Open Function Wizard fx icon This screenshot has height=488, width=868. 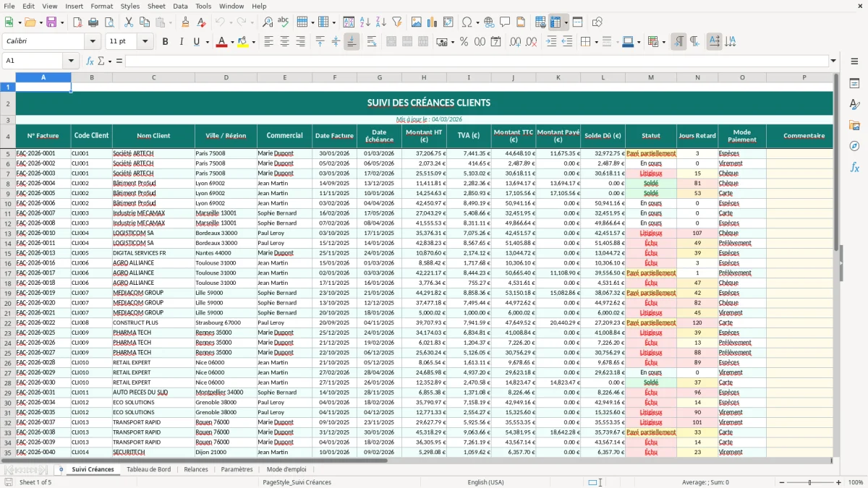[x=90, y=61]
